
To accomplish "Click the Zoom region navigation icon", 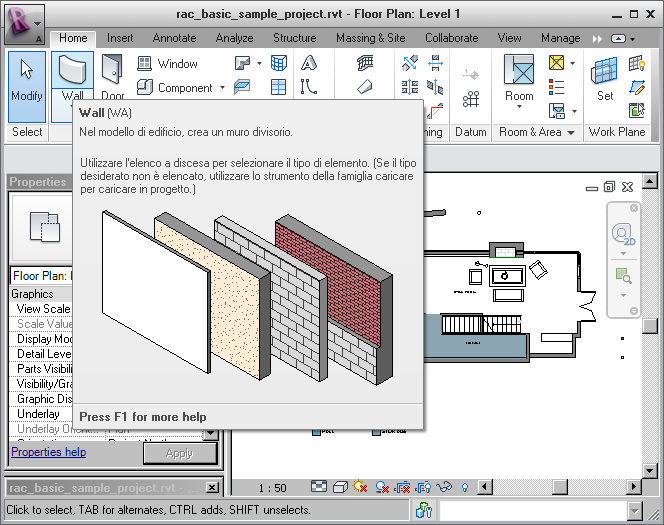I will coord(623,276).
